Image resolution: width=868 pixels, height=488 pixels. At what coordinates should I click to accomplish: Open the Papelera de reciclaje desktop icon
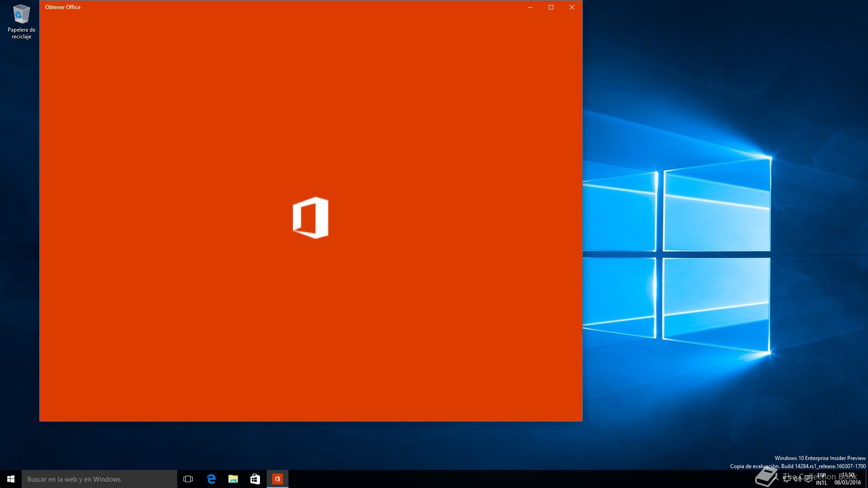pyautogui.click(x=21, y=22)
